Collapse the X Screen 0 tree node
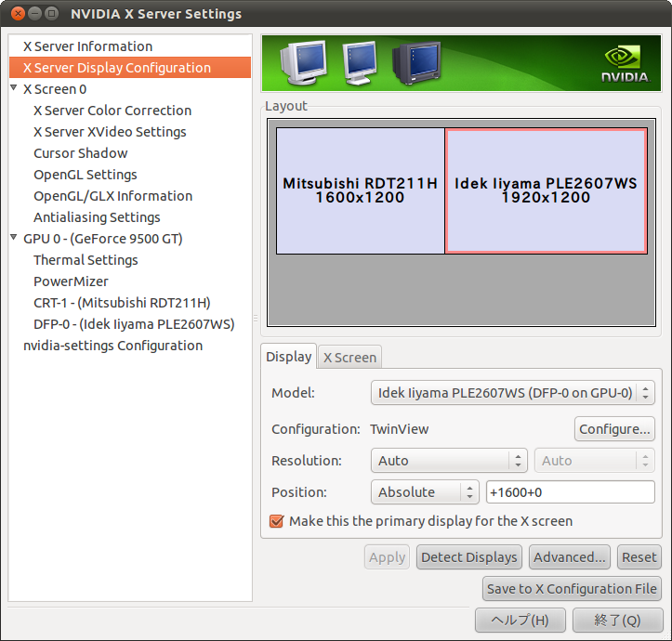The image size is (672, 641). pyautogui.click(x=14, y=89)
